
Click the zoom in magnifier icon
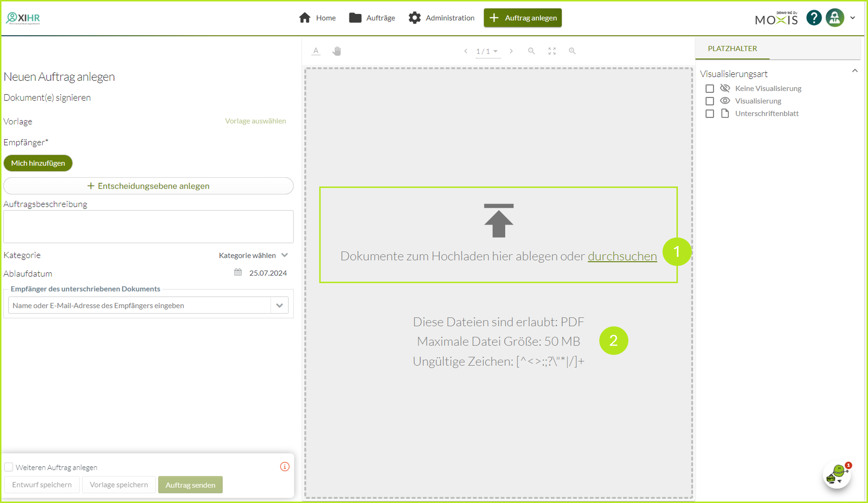pyautogui.click(x=572, y=51)
